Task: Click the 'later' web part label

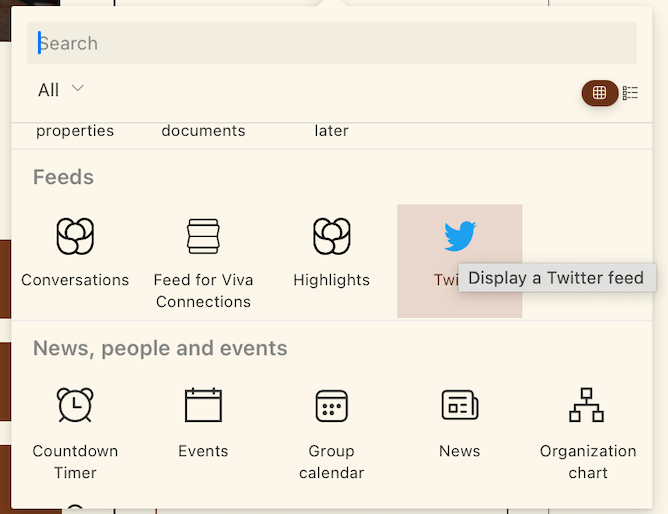Action: pyautogui.click(x=331, y=131)
